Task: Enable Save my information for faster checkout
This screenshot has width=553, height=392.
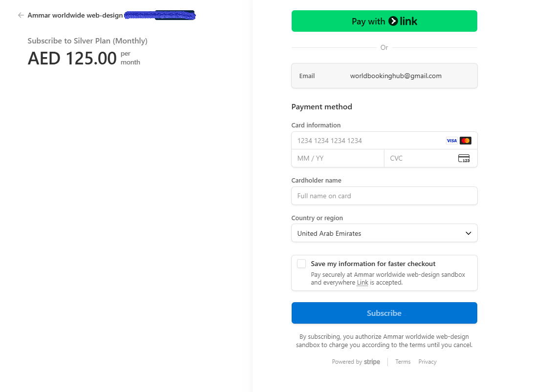Action: (x=301, y=263)
